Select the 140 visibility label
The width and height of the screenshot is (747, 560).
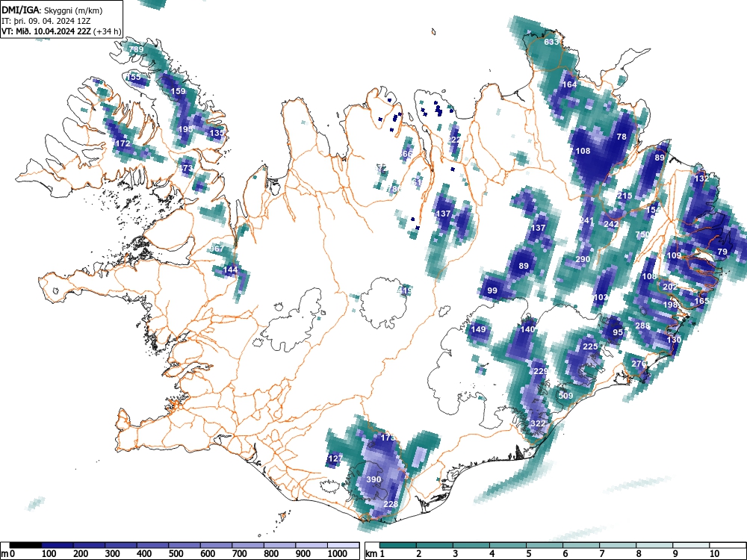click(x=527, y=329)
